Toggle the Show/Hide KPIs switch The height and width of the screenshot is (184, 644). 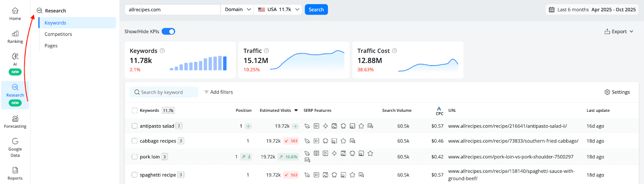tap(168, 31)
